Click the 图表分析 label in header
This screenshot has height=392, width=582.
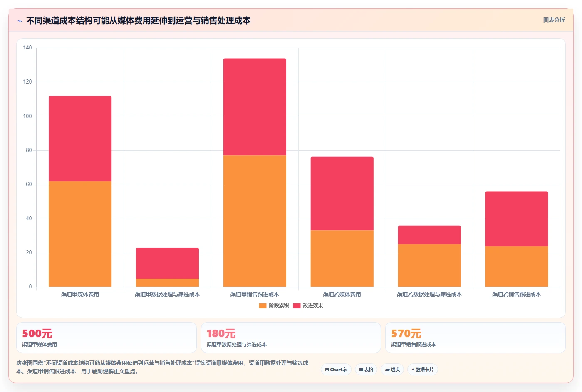[x=554, y=20]
